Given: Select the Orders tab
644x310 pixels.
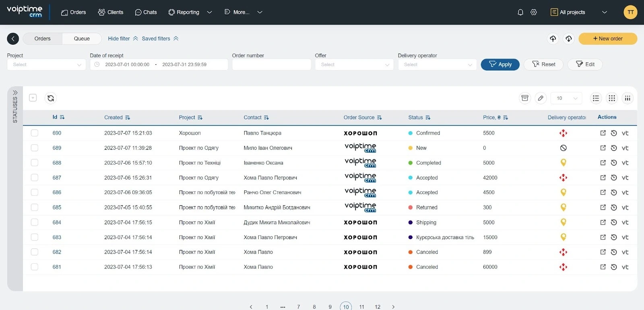Looking at the screenshot, I should pos(43,39).
